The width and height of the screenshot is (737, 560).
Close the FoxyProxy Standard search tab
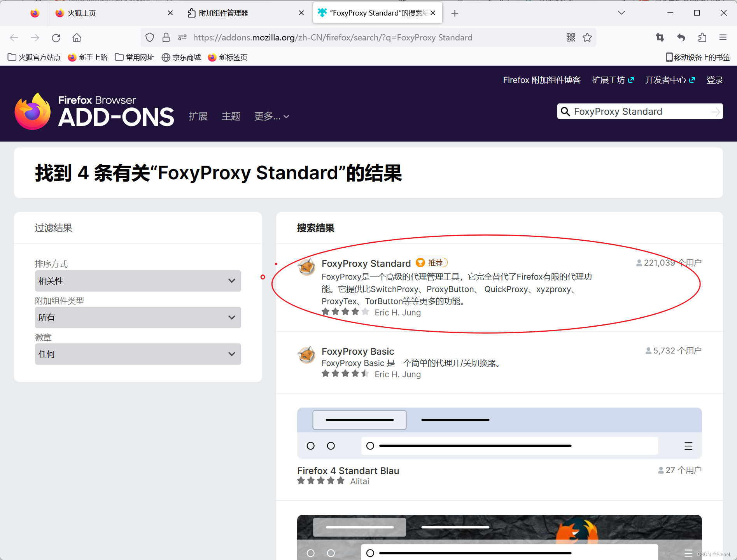pyautogui.click(x=433, y=13)
